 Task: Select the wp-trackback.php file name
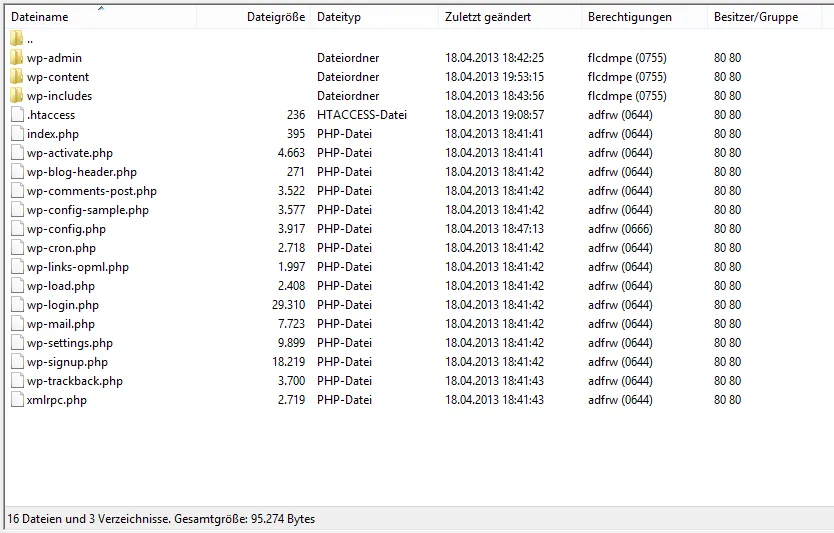click(74, 381)
